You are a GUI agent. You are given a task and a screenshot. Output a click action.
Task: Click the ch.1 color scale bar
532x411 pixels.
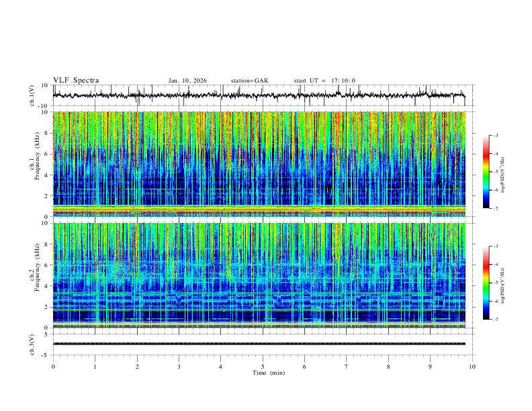click(x=486, y=172)
